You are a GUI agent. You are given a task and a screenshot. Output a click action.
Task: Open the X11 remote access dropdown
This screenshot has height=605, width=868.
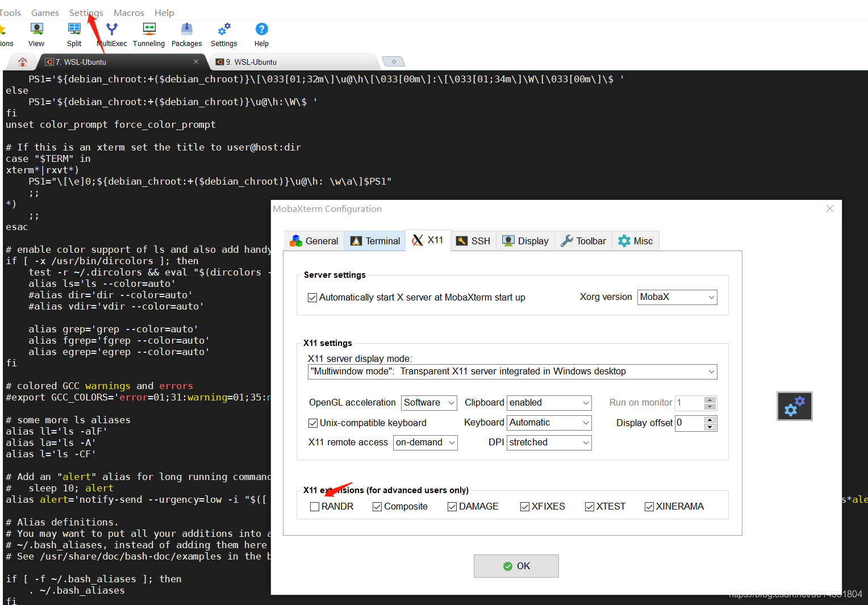425,443
